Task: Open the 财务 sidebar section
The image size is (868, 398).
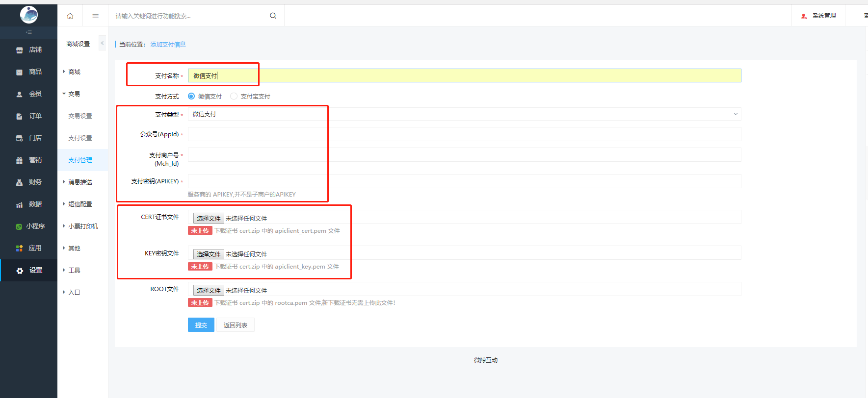Action: point(29,182)
